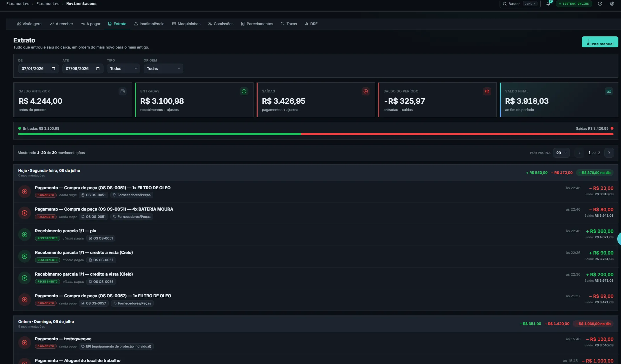Go to previous page of movimentações
Viewport: 621px width, 364px height.
tap(579, 153)
